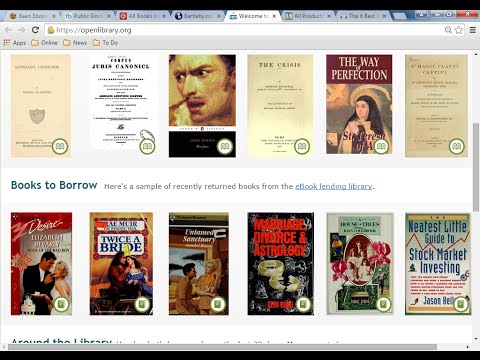Open the News bookmarks folder
480x360 pixels.
click(75, 43)
